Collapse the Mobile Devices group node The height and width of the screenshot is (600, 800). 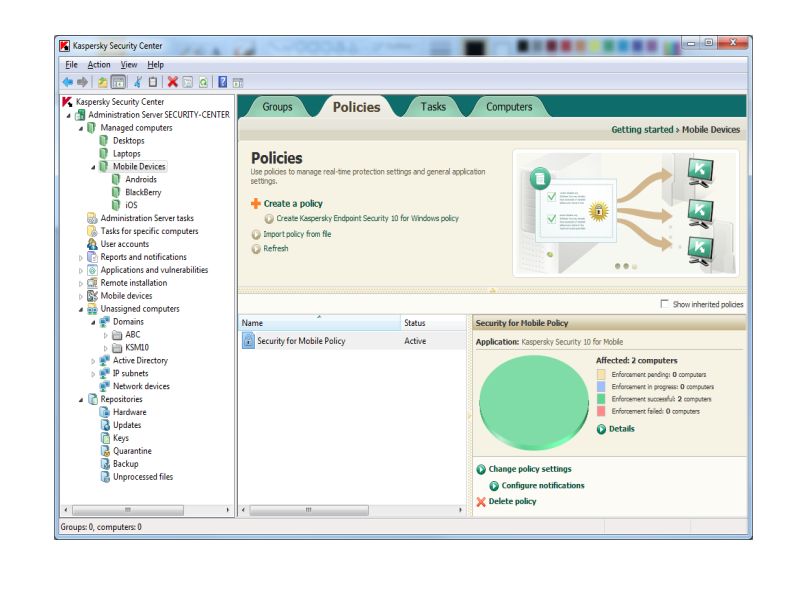click(93, 167)
